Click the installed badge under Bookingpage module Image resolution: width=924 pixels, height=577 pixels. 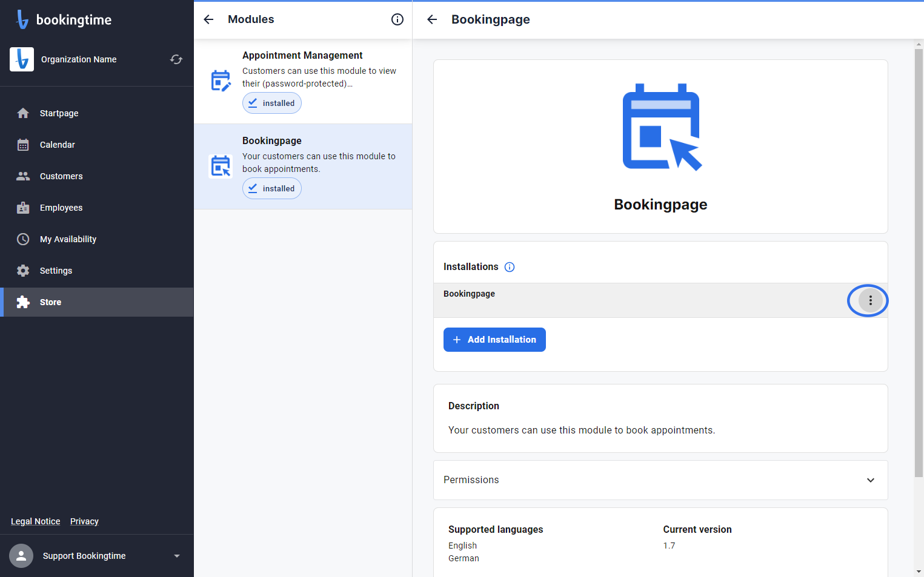[272, 188]
